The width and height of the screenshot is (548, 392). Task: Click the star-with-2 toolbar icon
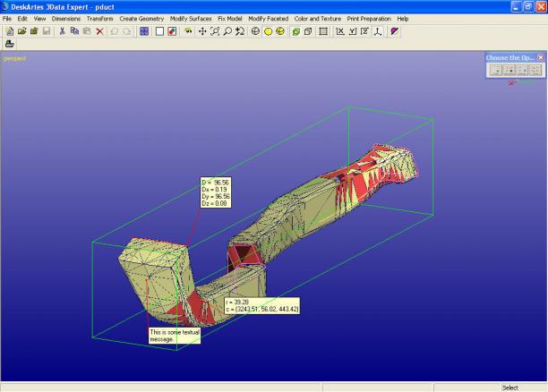(x=240, y=31)
